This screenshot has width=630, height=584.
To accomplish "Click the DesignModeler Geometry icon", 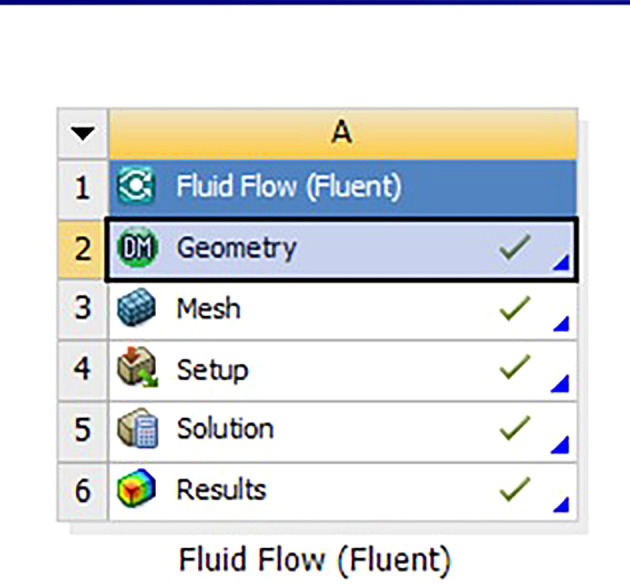I will click(x=137, y=247).
